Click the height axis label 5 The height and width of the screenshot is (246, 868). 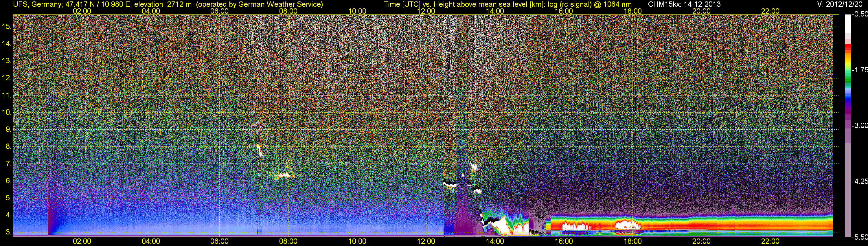click(8, 198)
